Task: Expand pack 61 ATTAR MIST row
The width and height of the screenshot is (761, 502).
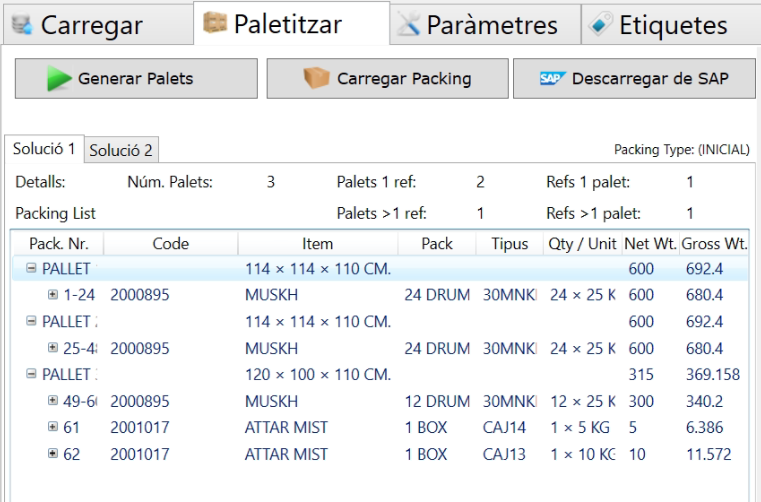Action: [x=53, y=427]
